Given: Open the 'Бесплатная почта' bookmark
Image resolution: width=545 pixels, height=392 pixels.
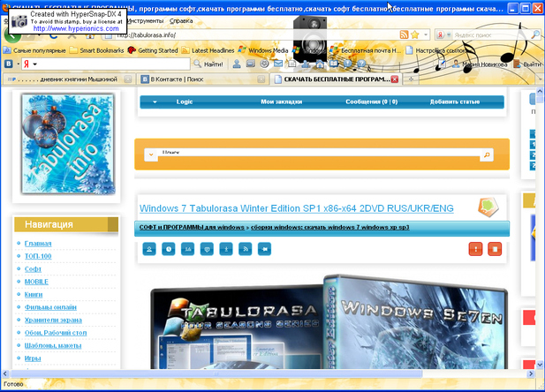Looking at the screenshot, I should (366, 50).
